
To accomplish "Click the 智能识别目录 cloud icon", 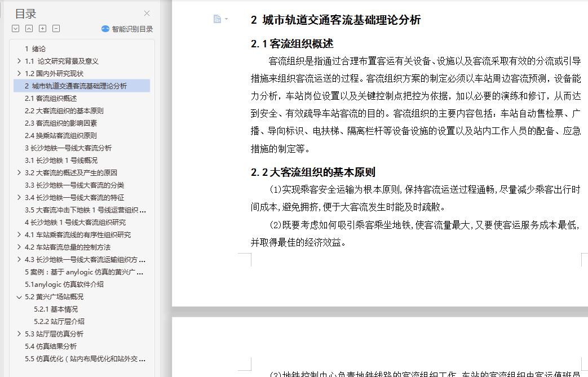I will coord(105,29).
